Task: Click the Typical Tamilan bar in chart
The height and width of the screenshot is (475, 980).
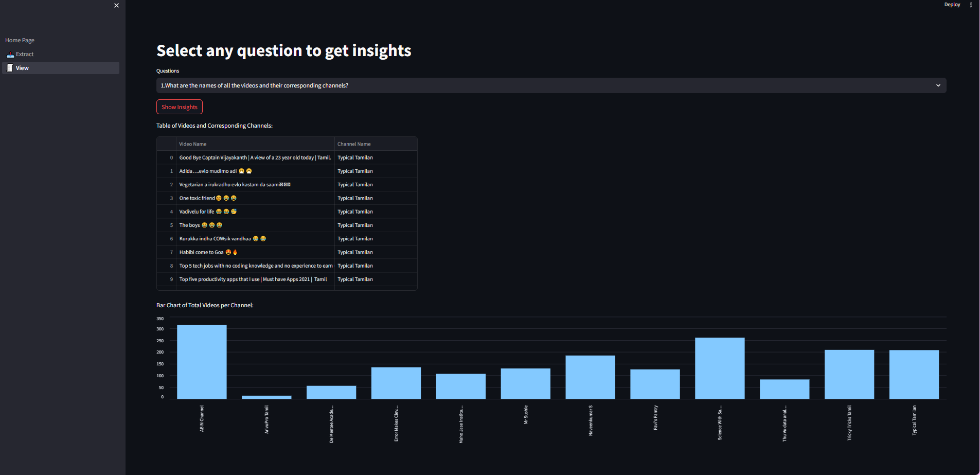Action: 914,374
